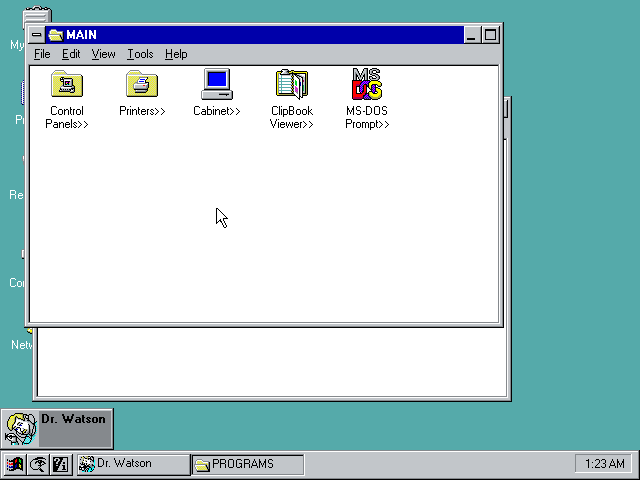Click the folder icon in MAIN title bar
This screenshot has width=640, height=480.
pyautogui.click(x=56, y=35)
